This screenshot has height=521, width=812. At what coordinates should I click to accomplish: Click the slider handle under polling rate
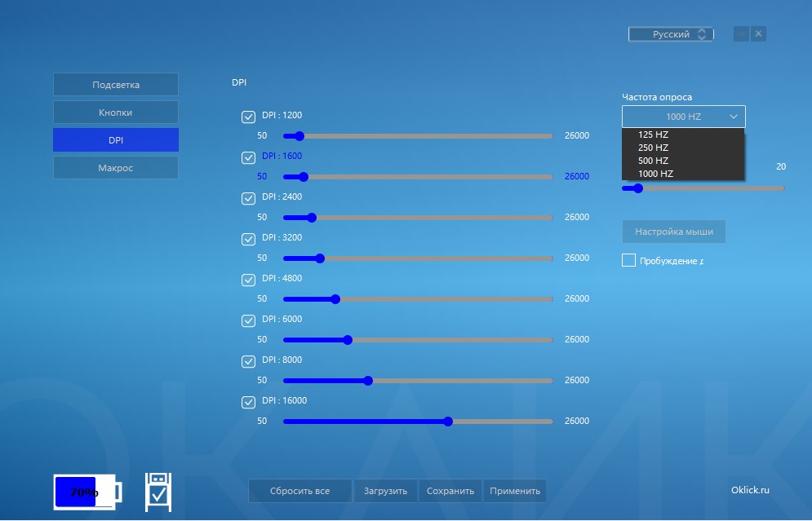click(638, 188)
